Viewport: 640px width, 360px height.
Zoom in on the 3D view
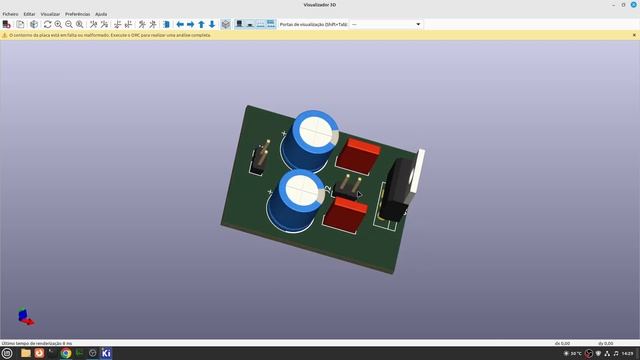tap(58, 24)
